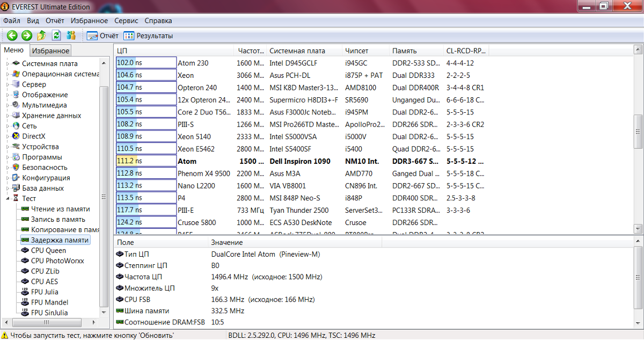Open the Результаты results button

(x=149, y=36)
